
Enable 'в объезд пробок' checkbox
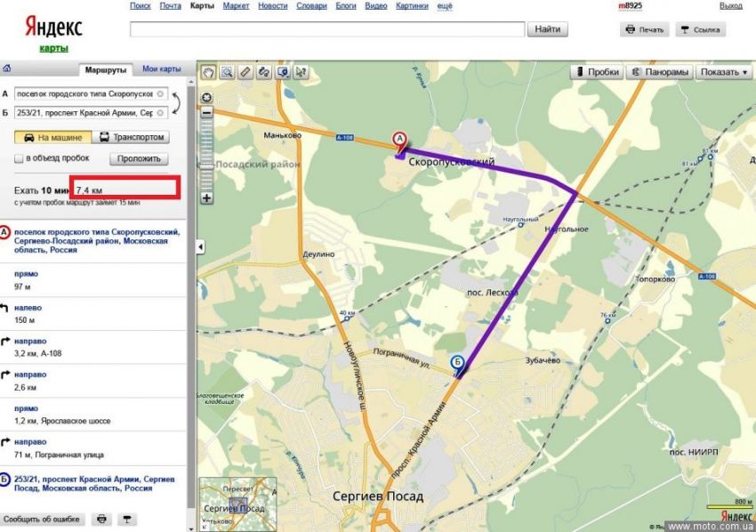click(19, 158)
